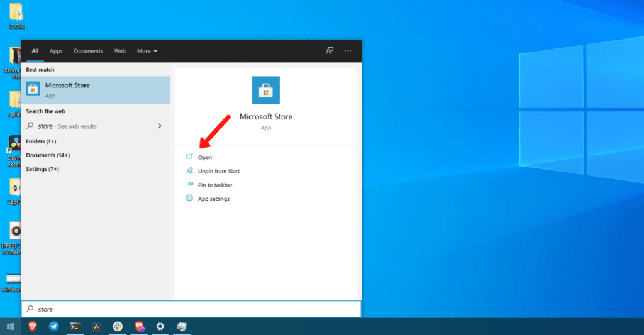Screen dimensions: 644x335
Task: Click in the search box containing 'store'
Action: (x=191, y=309)
